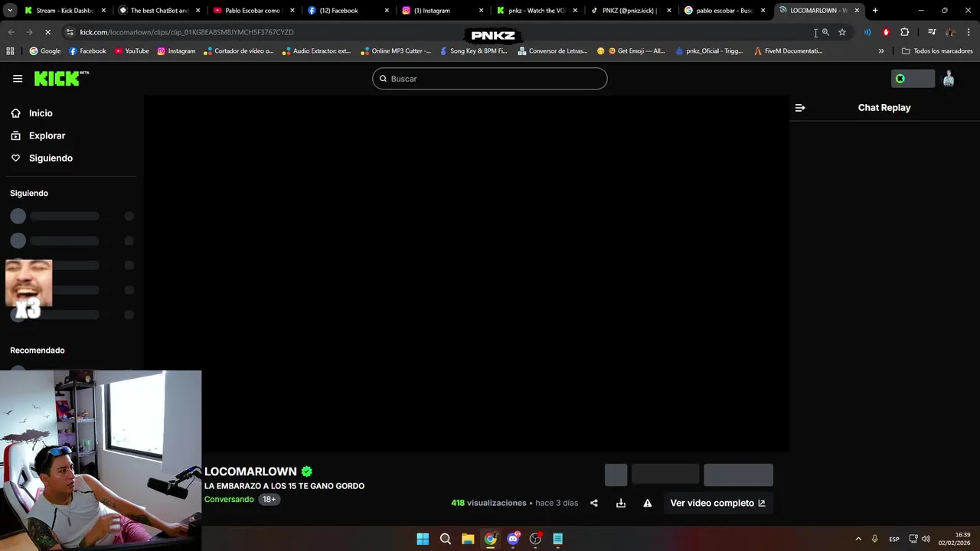This screenshot has width=980, height=551.
Task: Switch to The best ChatBot tab
Action: (x=158, y=11)
